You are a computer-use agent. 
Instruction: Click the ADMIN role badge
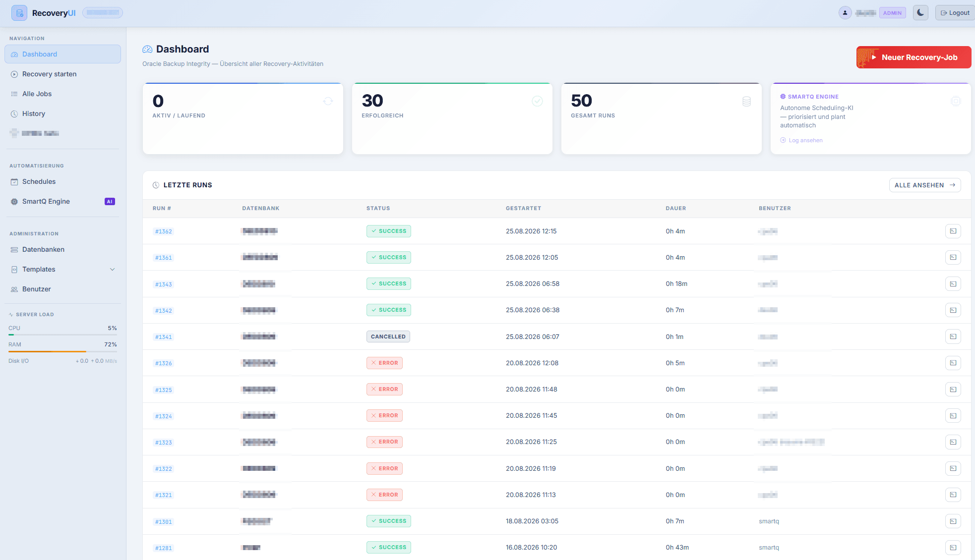[x=892, y=13]
